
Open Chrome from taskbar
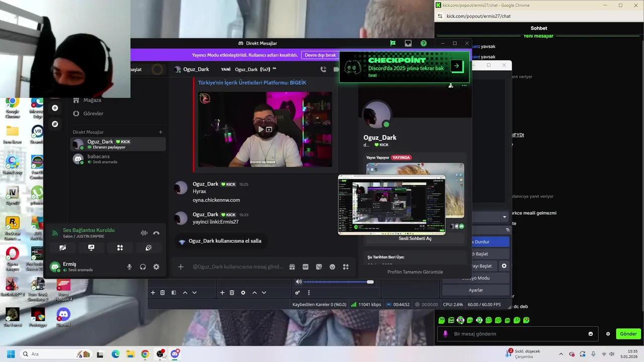point(145,354)
